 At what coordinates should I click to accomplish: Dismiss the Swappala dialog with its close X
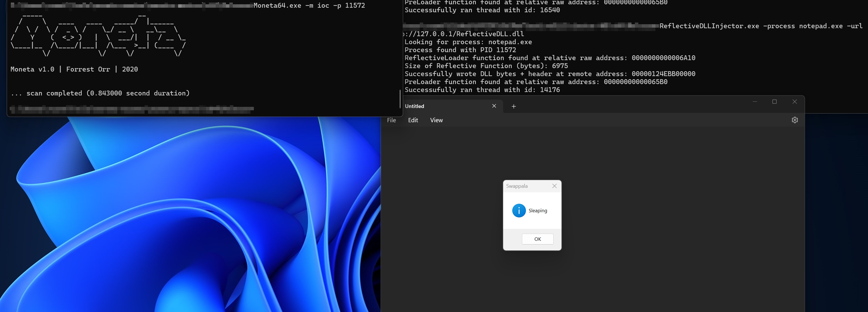point(554,186)
